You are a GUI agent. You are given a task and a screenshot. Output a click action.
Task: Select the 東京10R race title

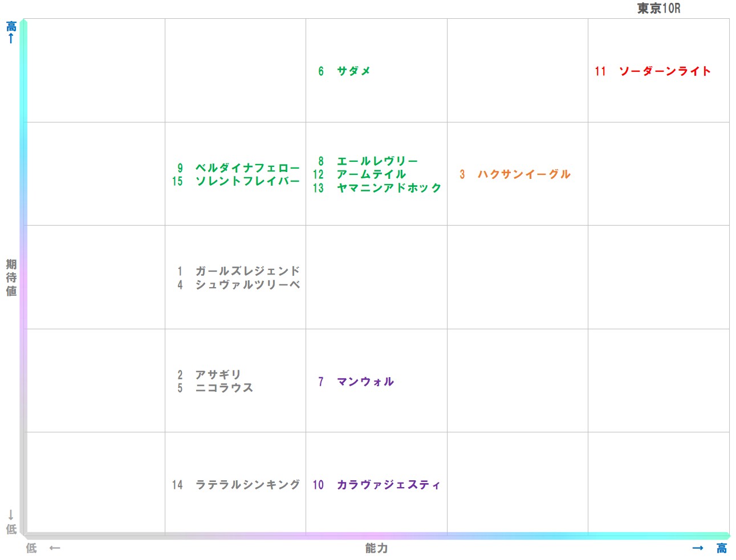click(658, 9)
